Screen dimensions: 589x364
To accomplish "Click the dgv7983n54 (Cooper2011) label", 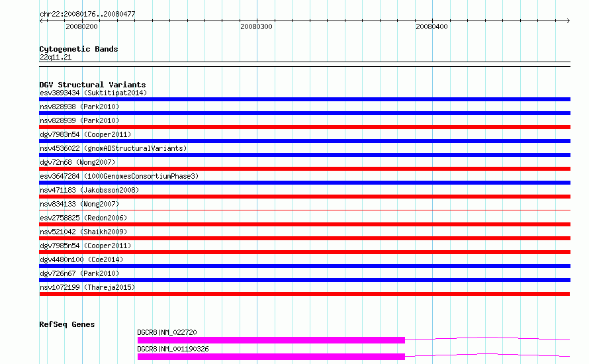I will 85,134.
